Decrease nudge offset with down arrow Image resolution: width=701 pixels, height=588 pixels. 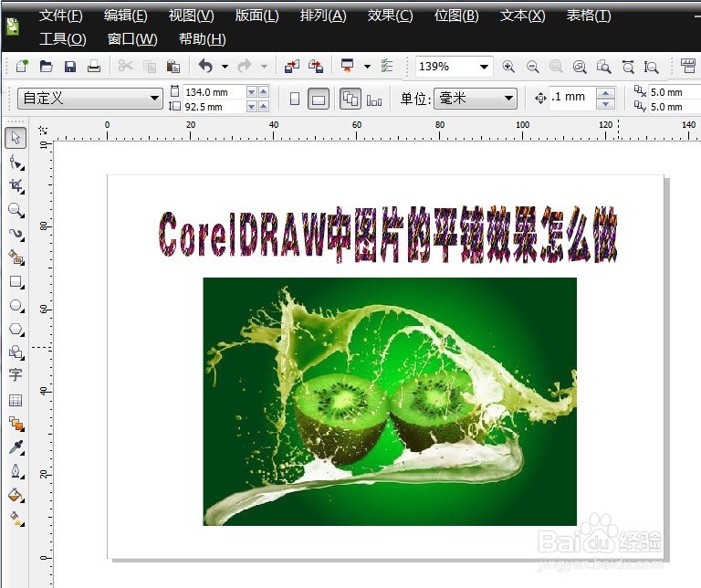(x=605, y=104)
